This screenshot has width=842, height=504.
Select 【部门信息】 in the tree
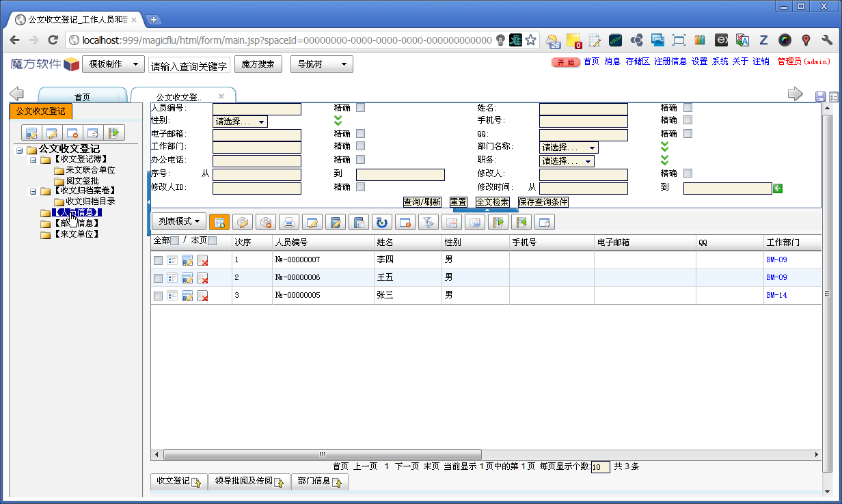(x=77, y=223)
